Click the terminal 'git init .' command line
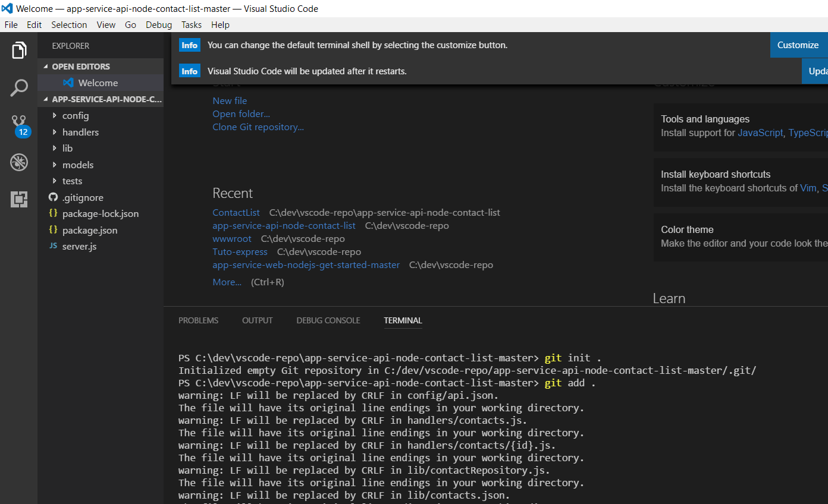The height and width of the screenshot is (504, 828). pyautogui.click(x=390, y=358)
